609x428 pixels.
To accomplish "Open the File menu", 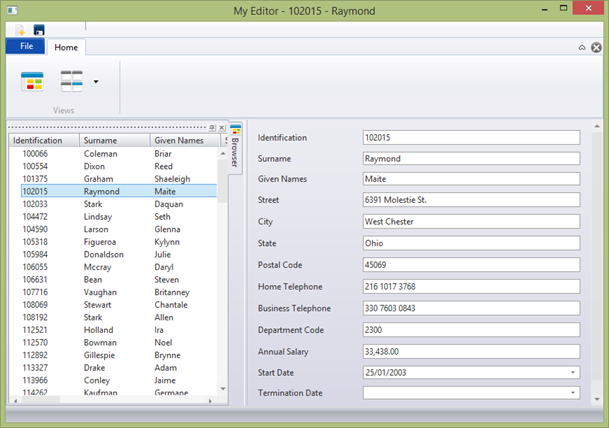I will point(26,47).
